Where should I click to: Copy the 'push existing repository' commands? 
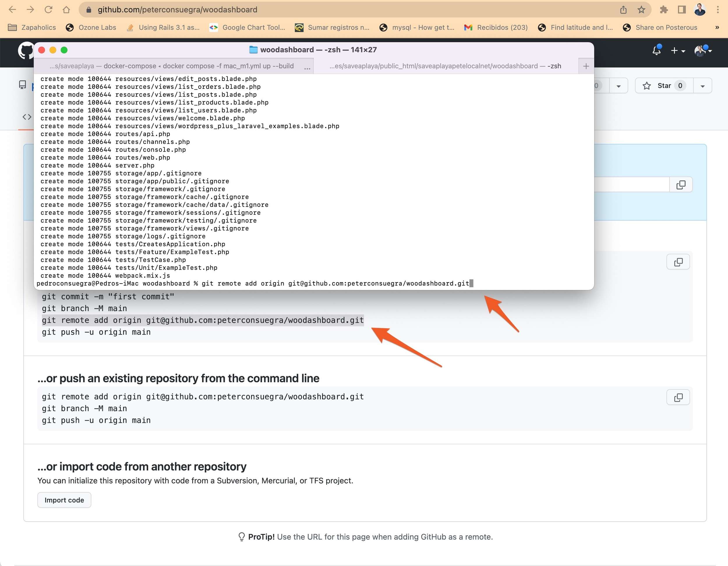(x=678, y=397)
